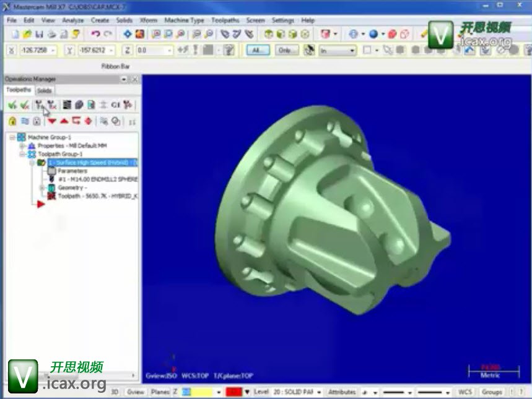
Task: Open Operations Manager panel dropdown arrow
Action: click(124, 79)
